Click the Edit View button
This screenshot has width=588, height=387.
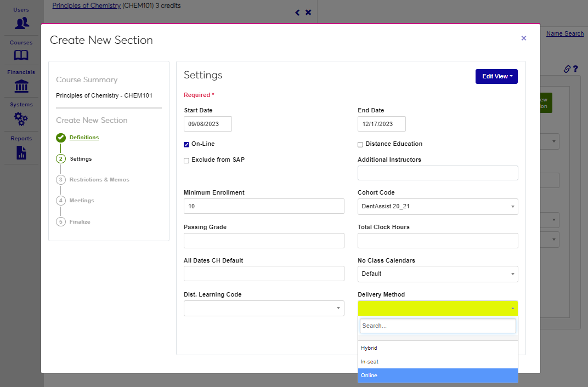tap(496, 77)
